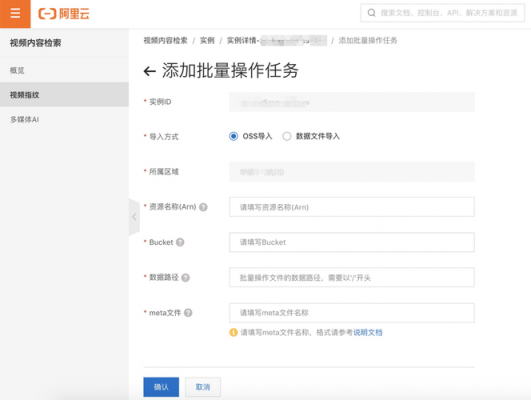Select the 数据文件导入 radio button
531x400 pixels.
pos(287,136)
